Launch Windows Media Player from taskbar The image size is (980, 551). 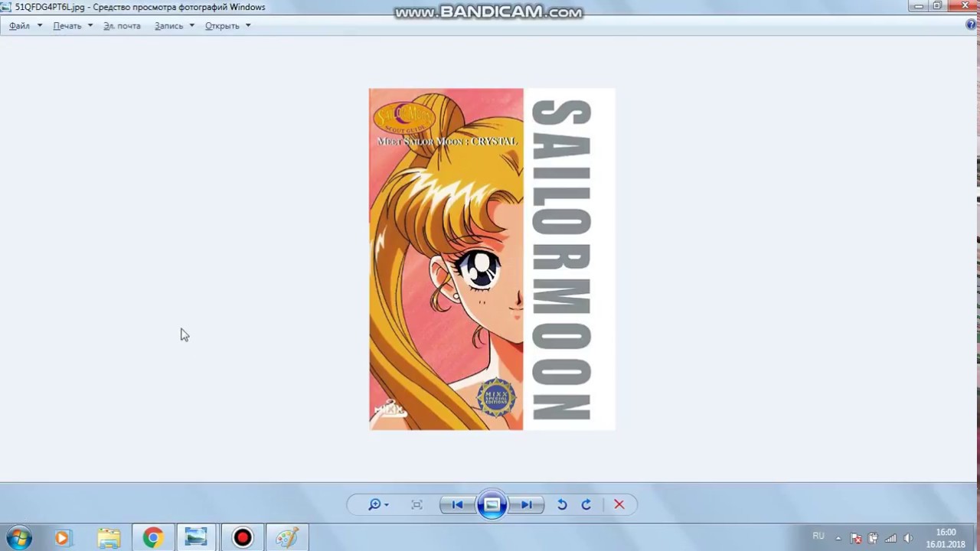click(62, 538)
